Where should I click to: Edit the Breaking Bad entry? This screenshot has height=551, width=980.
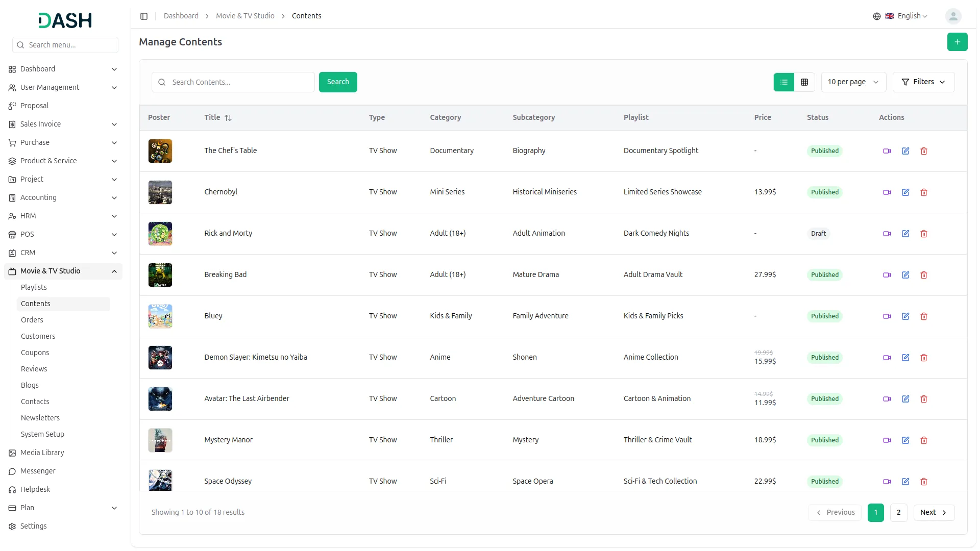pos(905,275)
